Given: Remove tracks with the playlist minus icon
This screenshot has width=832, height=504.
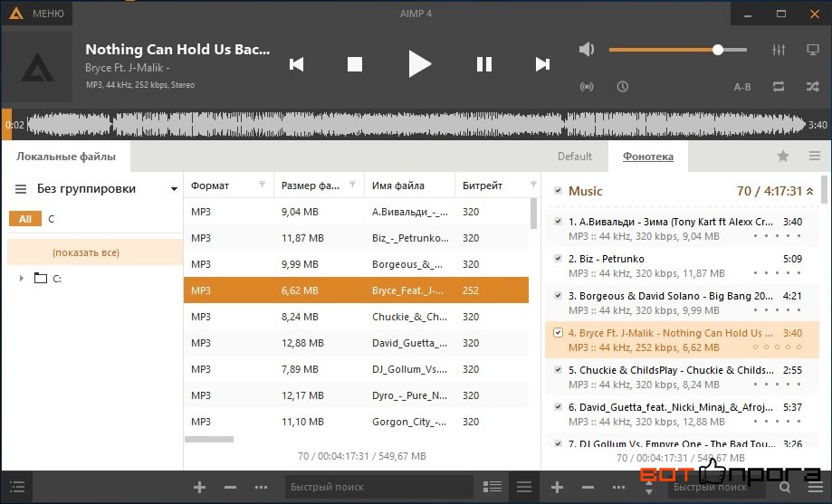Looking at the screenshot, I should [x=588, y=487].
